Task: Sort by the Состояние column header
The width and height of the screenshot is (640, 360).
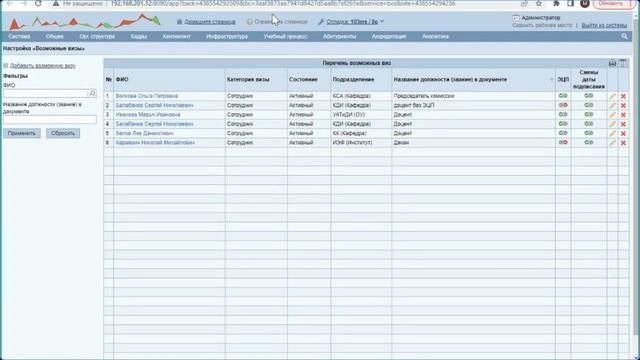Action: (x=303, y=80)
